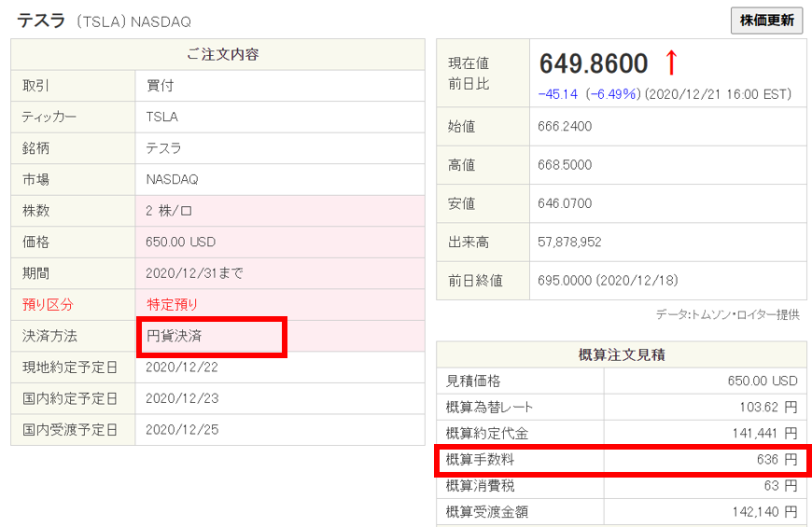Screen dimensions: 812x527
Task: Select the 2020/12/31まで period value
Action: (x=194, y=272)
